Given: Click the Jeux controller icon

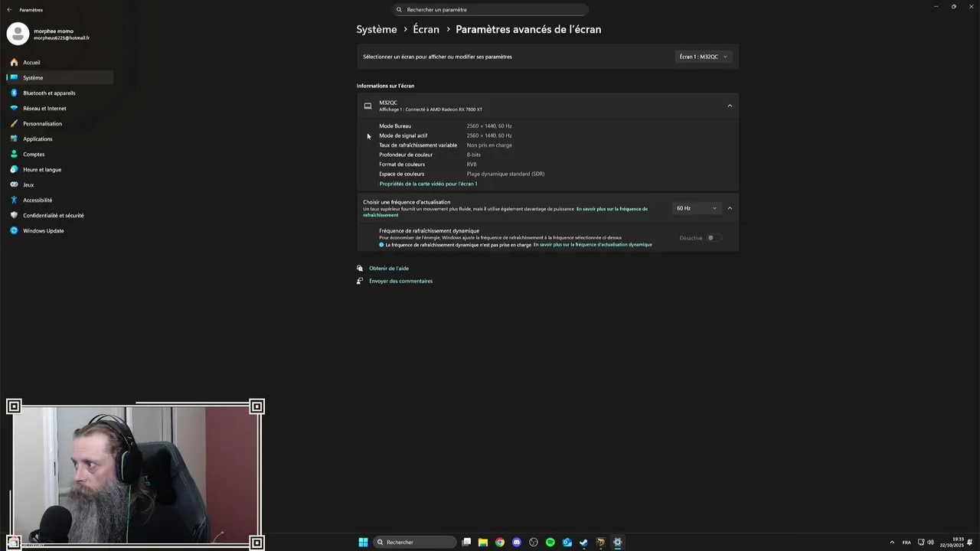Looking at the screenshot, I should pos(14,184).
